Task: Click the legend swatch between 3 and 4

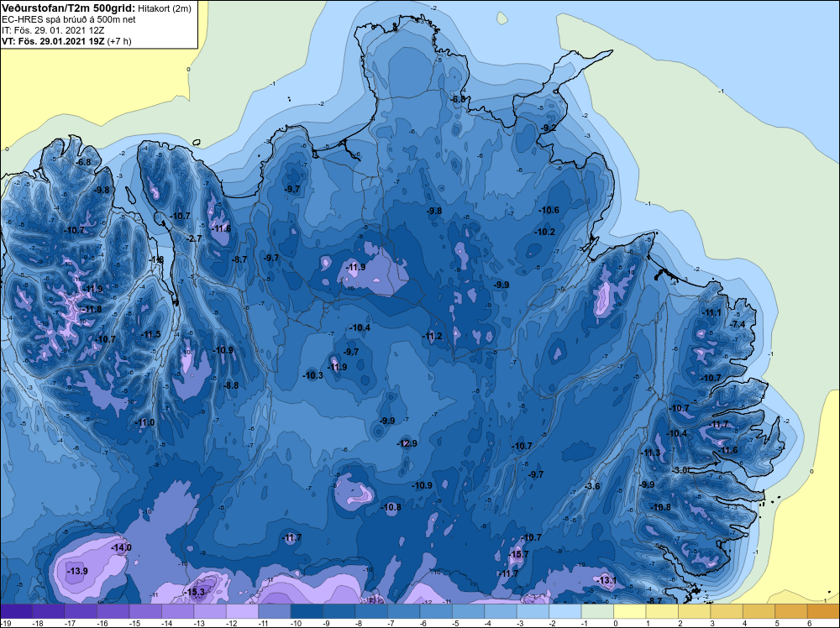Action: pos(727,611)
